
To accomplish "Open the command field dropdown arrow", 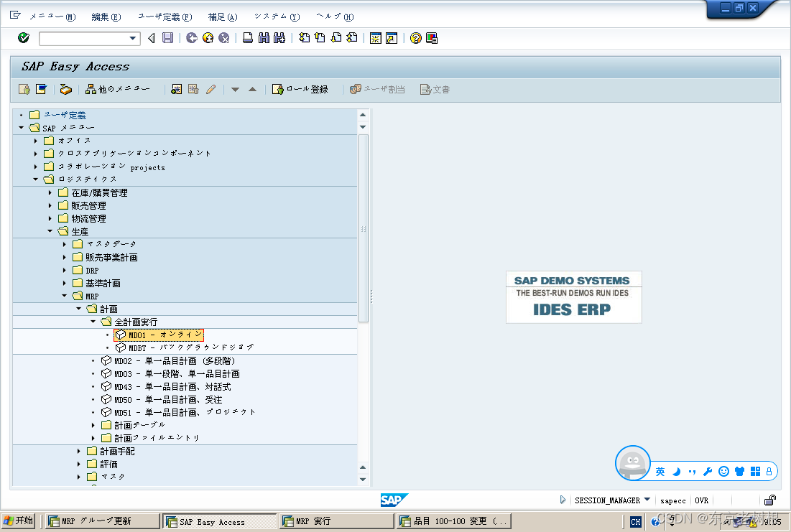I will coord(133,38).
